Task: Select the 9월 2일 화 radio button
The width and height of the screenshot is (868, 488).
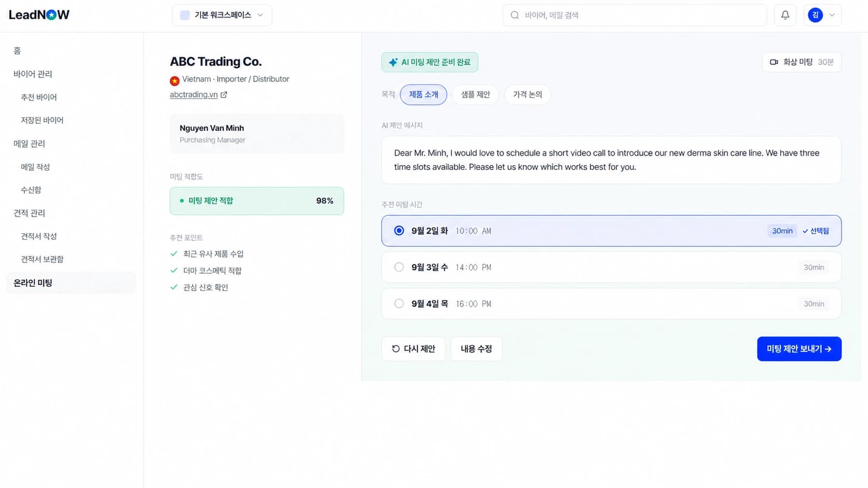Action: 399,231
